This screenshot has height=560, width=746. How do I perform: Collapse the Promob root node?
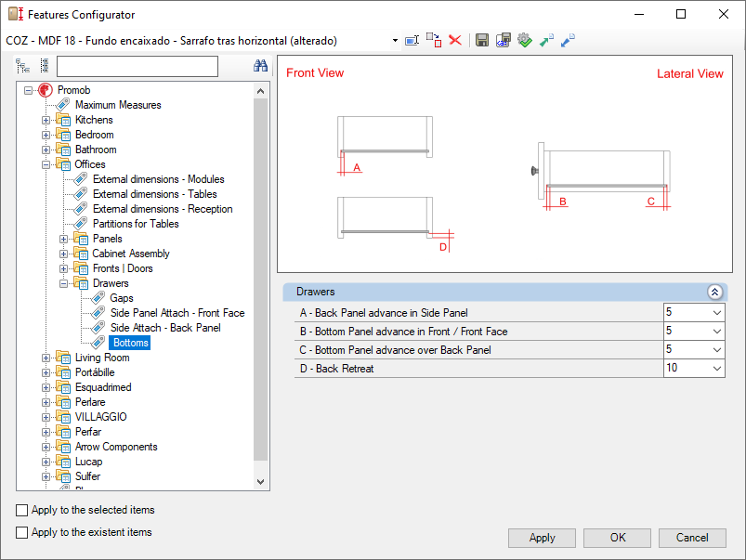pyautogui.click(x=29, y=90)
